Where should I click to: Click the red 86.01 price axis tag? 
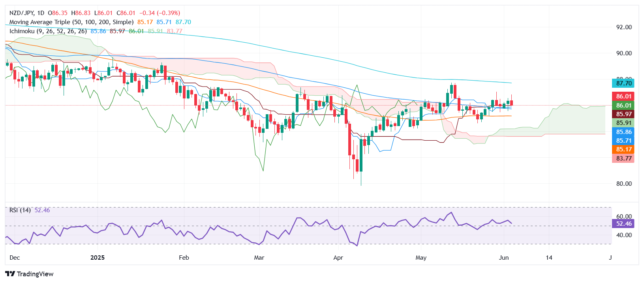623,96
